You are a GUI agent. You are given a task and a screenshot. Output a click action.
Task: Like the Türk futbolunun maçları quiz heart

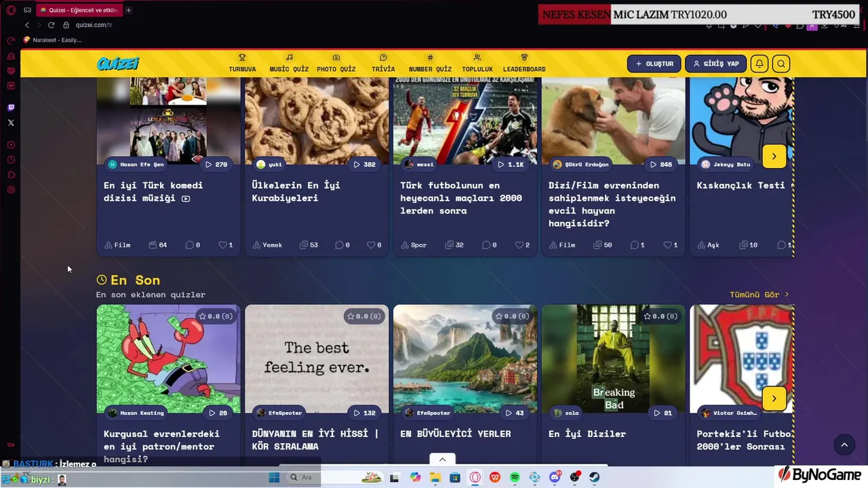tap(519, 245)
